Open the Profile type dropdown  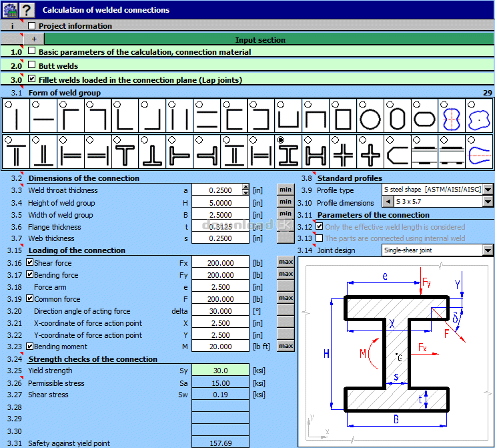(488, 190)
